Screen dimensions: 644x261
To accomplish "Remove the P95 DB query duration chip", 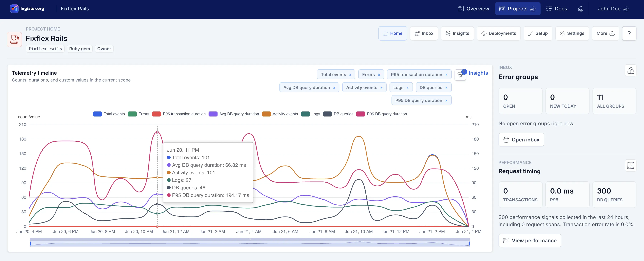I will [446, 101].
